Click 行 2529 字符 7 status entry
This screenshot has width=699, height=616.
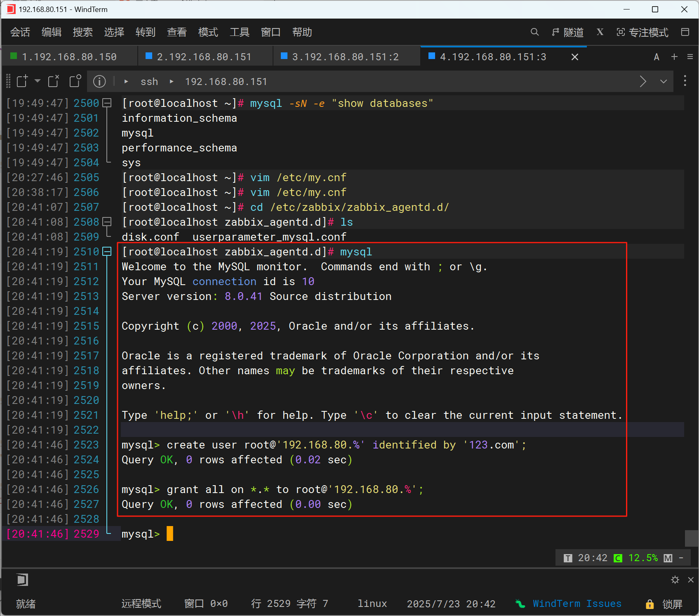(x=289, y=604)
